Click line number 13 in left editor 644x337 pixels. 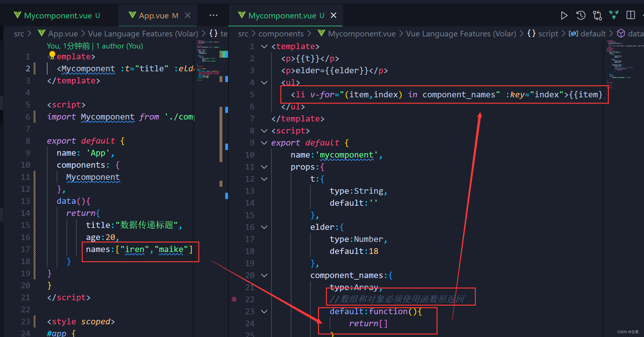pyautogui.click(x=25, y=201)
